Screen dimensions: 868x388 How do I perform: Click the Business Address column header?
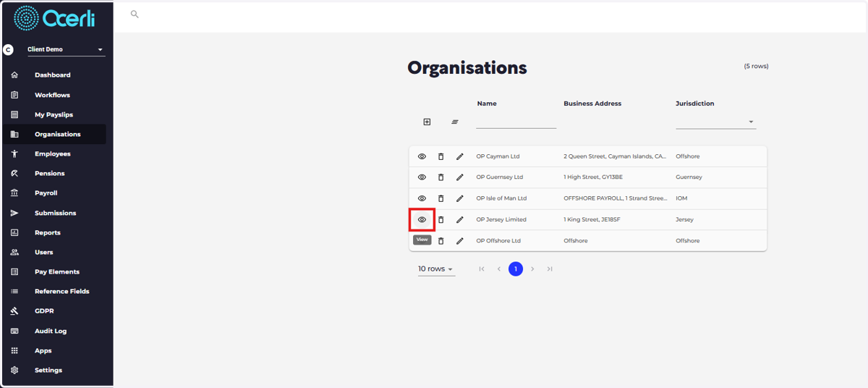click(592, 104)
